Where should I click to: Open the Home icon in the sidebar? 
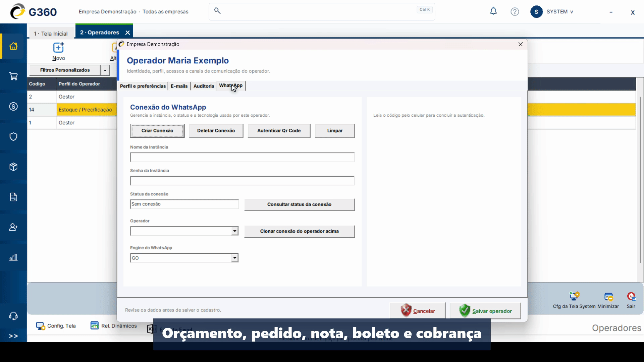(x=13, y=46)
